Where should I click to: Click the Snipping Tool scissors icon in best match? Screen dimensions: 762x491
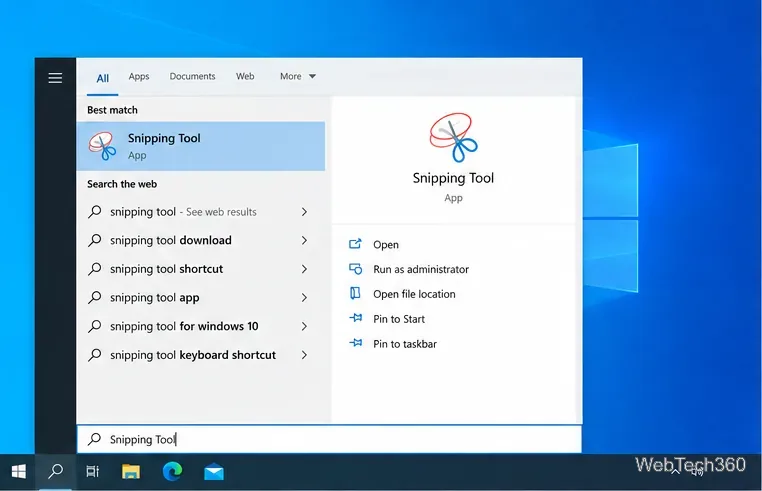[102, 146]
